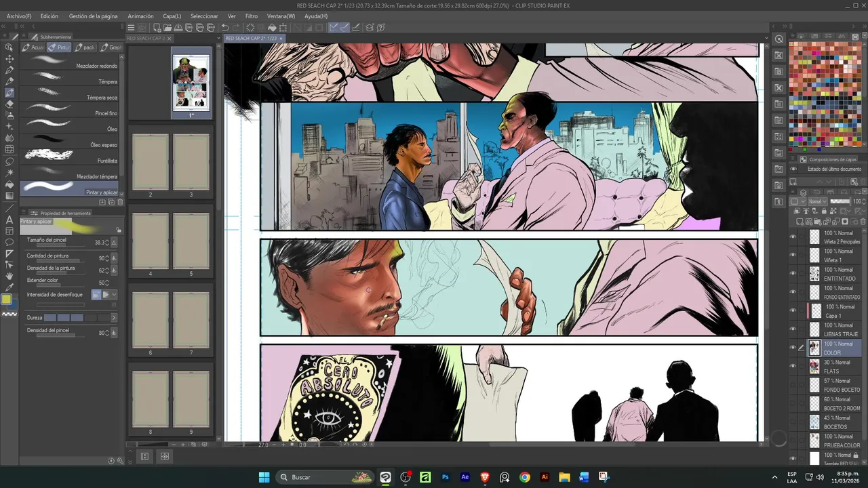Open the Quick Access magnifier panel icon
Image resolution: width=868 pixels, height=488 pixels.
click(779, 39)
